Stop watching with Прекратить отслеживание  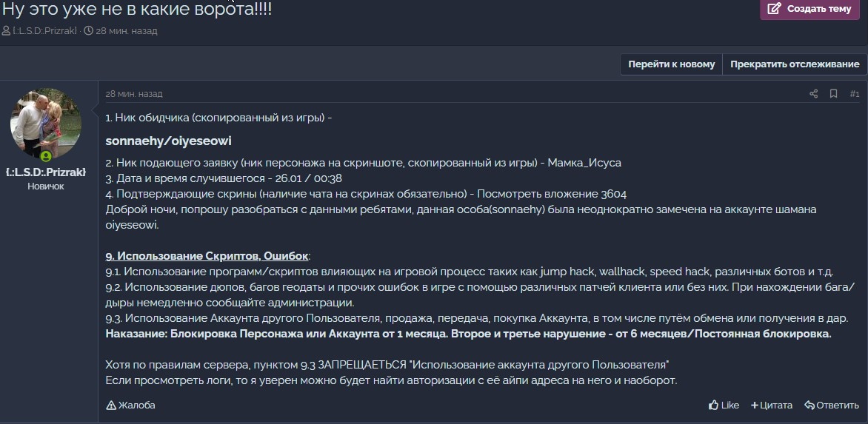(x=794, y=64)
